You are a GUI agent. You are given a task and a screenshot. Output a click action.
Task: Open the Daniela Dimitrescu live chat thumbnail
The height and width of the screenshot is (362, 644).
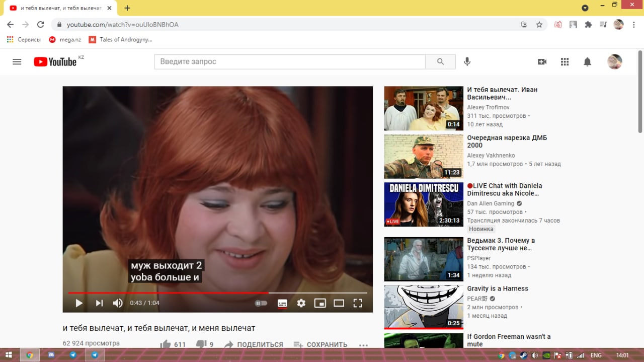coord(424,204)
